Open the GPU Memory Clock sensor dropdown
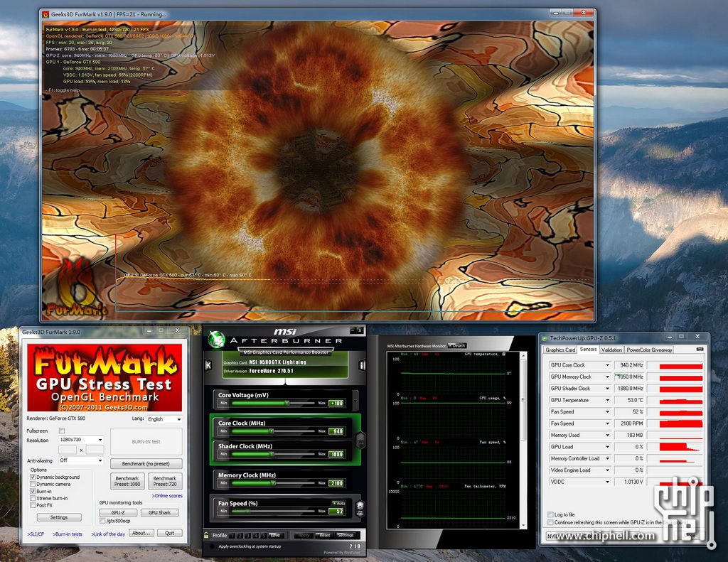 607,377
